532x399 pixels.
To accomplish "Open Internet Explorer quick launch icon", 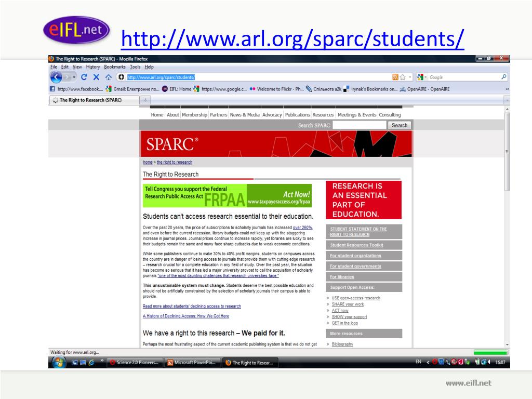I will tap(91, 362).
